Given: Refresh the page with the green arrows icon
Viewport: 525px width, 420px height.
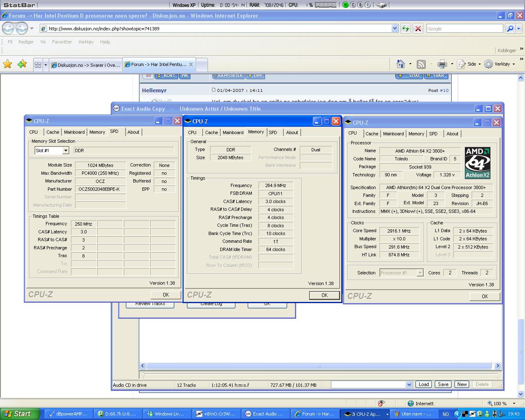Looking at the screenshot, I should coord(405,28).
